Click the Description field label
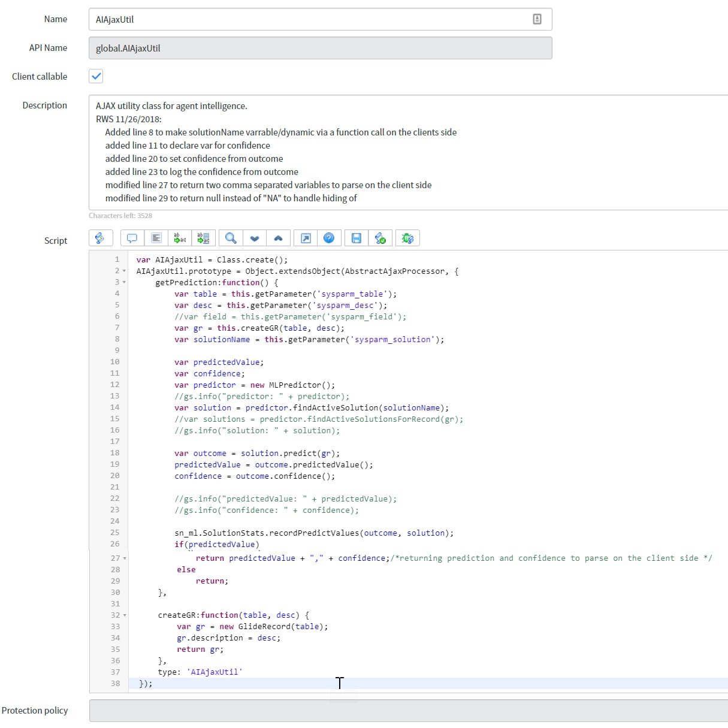This screenshot has width=728, height=728. click(45, 105)
